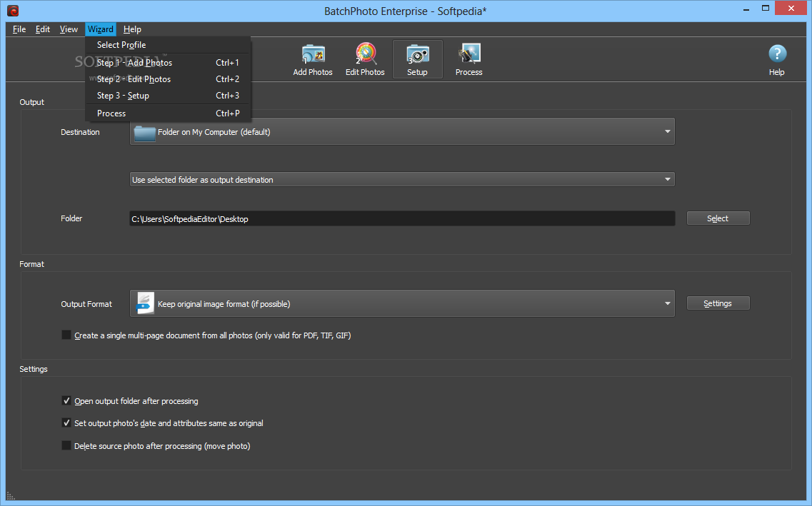Enable single multi-page document checkbox
The width and height of the screenshot is (812, 506).
[x=66, y=335]
